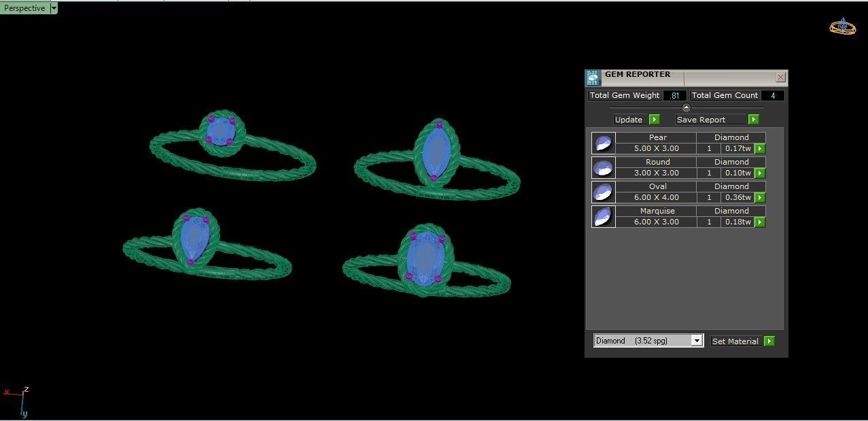Viewport: 868px width, 421px height.
Task: Click the green arrow next to Set Material
Action: coord(769,341)
